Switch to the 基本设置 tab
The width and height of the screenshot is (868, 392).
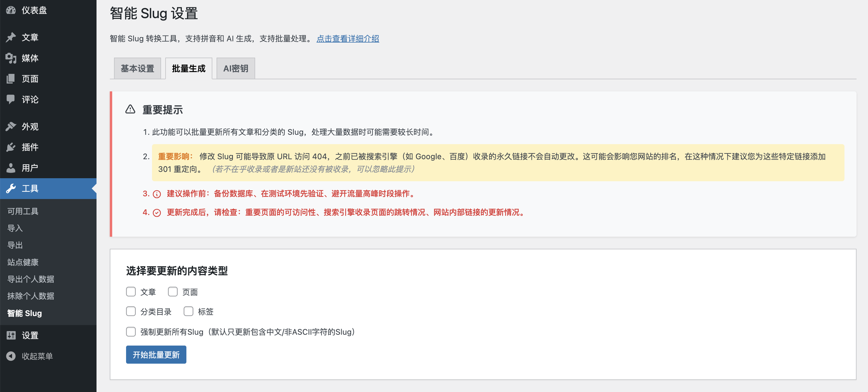click(138, 69)
